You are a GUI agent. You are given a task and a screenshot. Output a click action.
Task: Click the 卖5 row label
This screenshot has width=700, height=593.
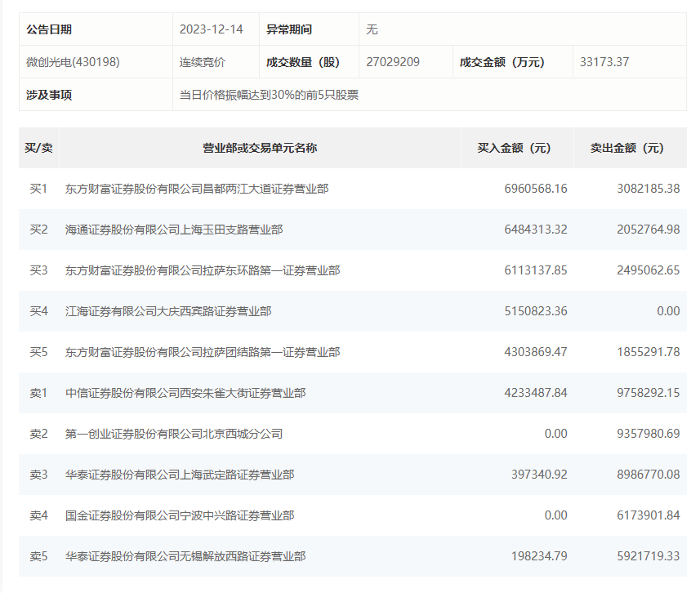(x=38, y=556)
